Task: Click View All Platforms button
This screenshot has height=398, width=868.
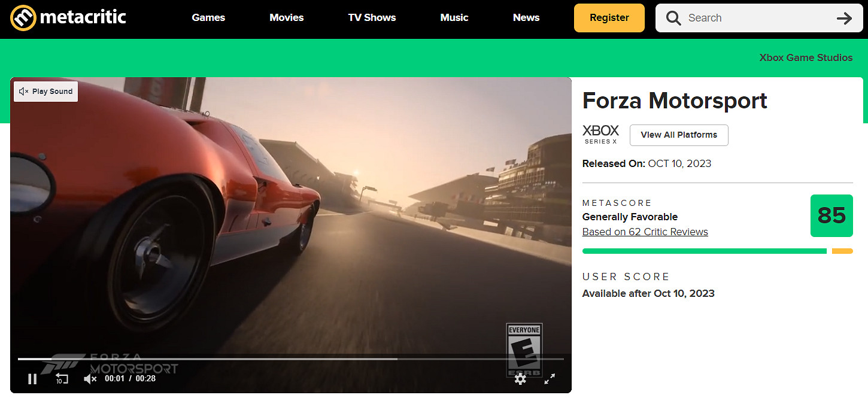Action: (679, 135)
